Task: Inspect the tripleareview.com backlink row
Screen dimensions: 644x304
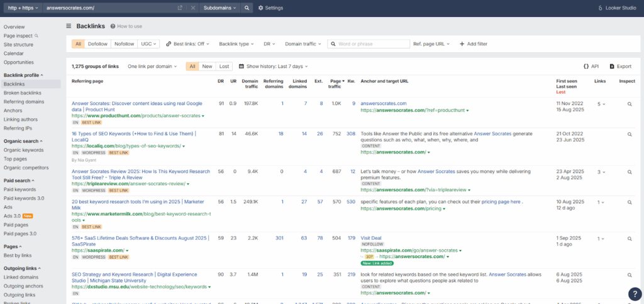Action: click(629, 172)
